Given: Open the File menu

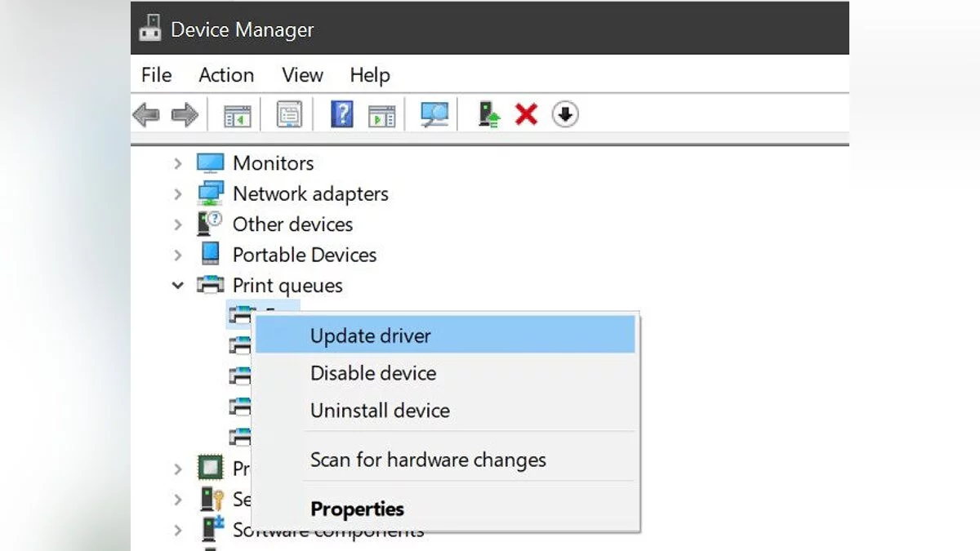Looking at the screenshot, I should tap(156, 75).
